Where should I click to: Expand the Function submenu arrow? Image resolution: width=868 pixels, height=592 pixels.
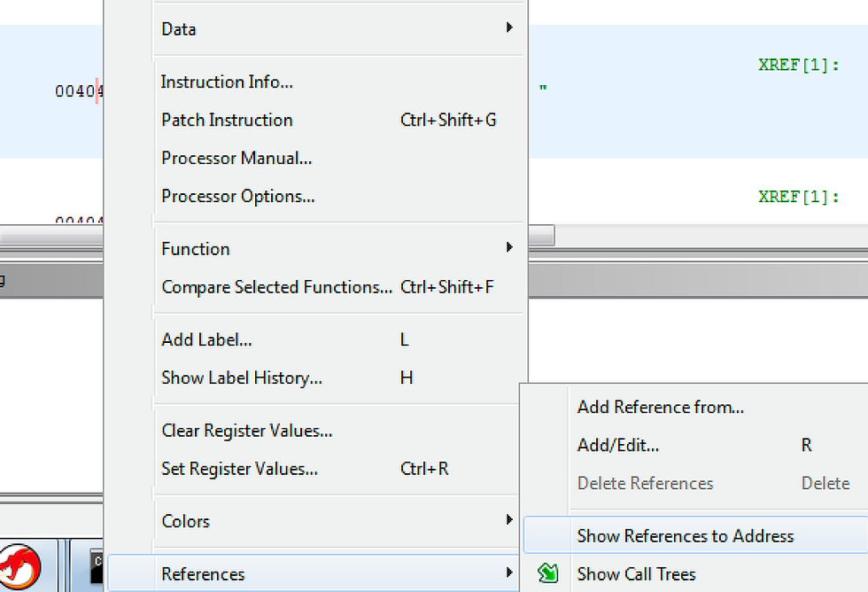click(509, 247)
